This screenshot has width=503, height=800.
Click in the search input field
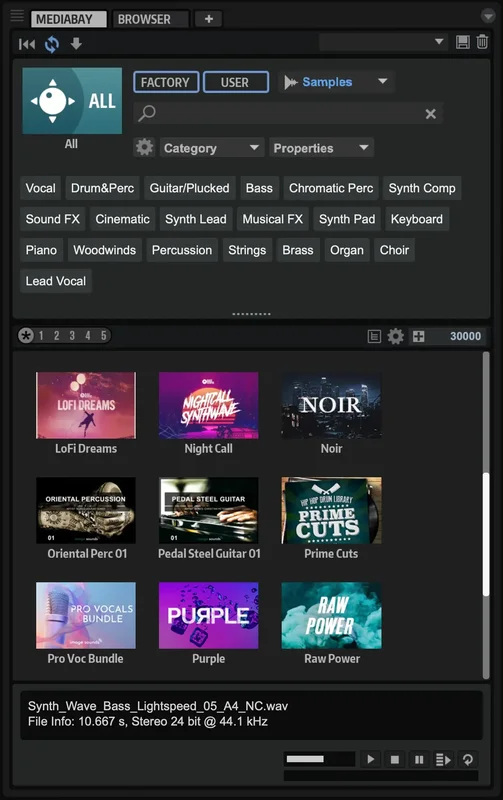[x=288, y=113]
